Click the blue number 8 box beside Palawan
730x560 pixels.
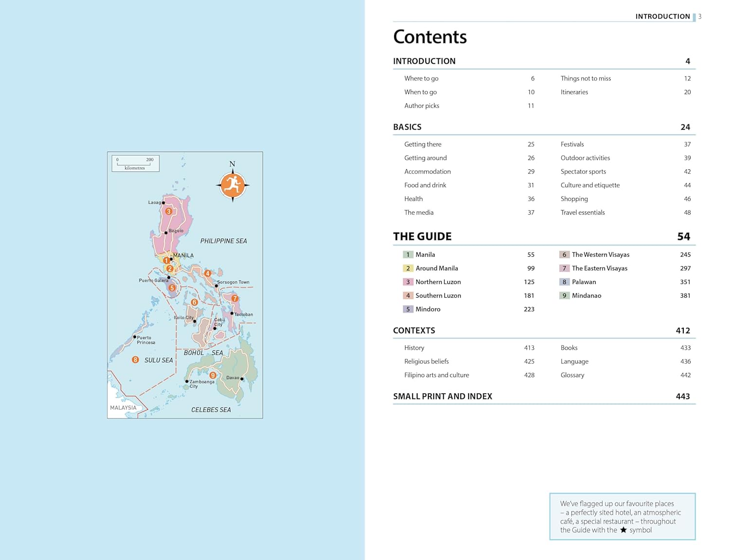(564, 282)
